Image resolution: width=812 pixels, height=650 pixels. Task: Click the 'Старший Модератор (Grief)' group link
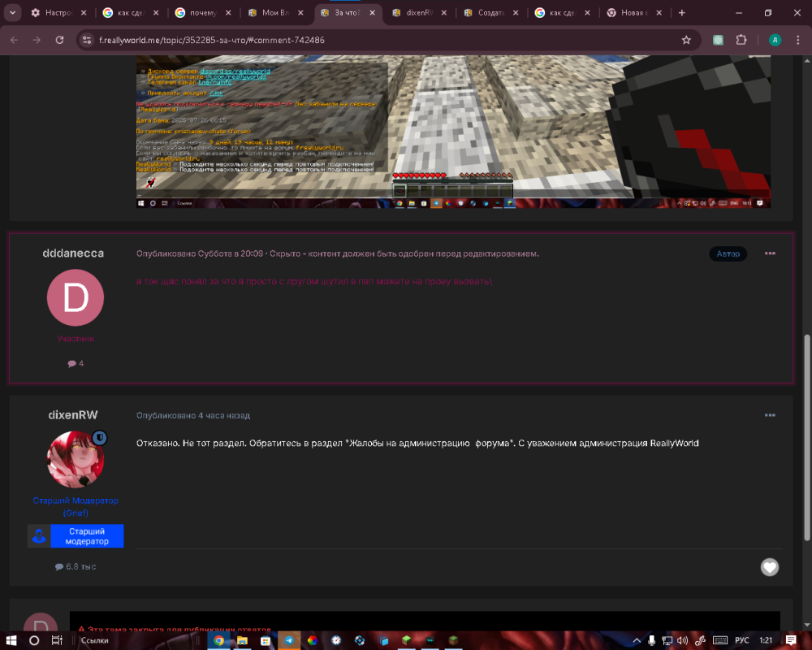tap(76, 506)
